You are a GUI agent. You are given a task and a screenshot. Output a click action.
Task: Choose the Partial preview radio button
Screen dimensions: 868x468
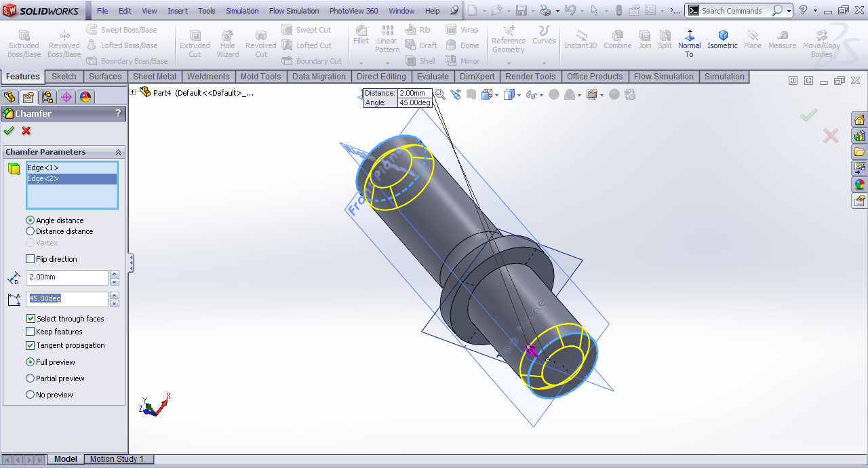point(31,378)
